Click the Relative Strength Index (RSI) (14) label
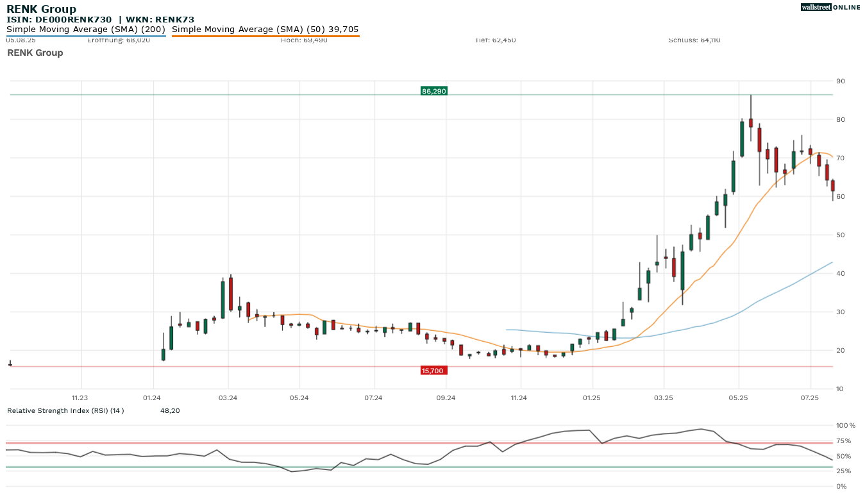This screenshot has width=865, height=504. click(x=65, y=410)
